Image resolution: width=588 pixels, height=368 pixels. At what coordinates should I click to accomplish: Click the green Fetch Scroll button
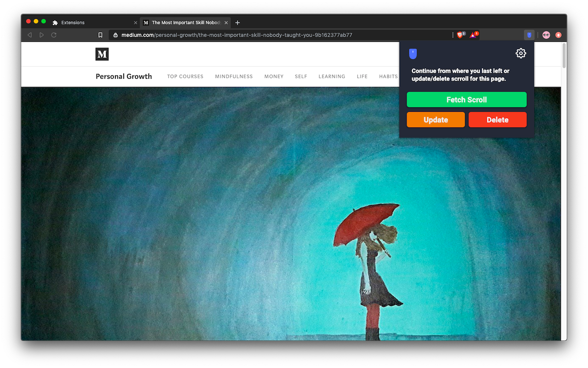(466, 99)
